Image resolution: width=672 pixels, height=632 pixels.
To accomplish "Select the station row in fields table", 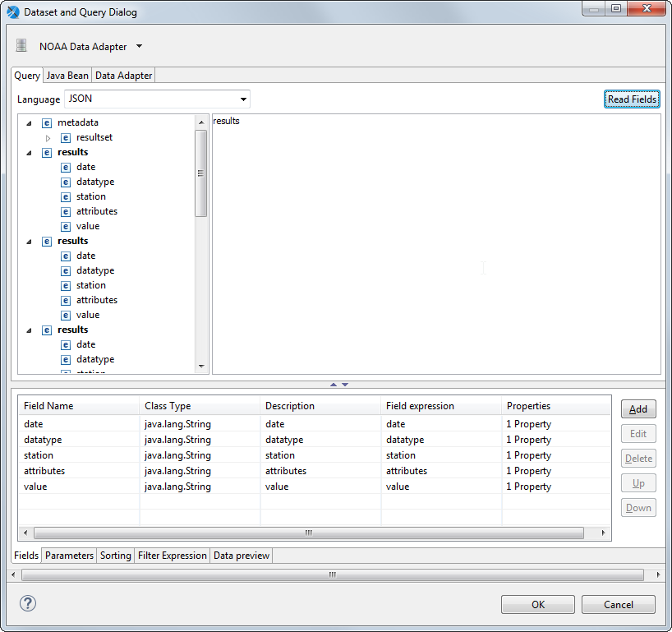I will (x=315, y=455).
